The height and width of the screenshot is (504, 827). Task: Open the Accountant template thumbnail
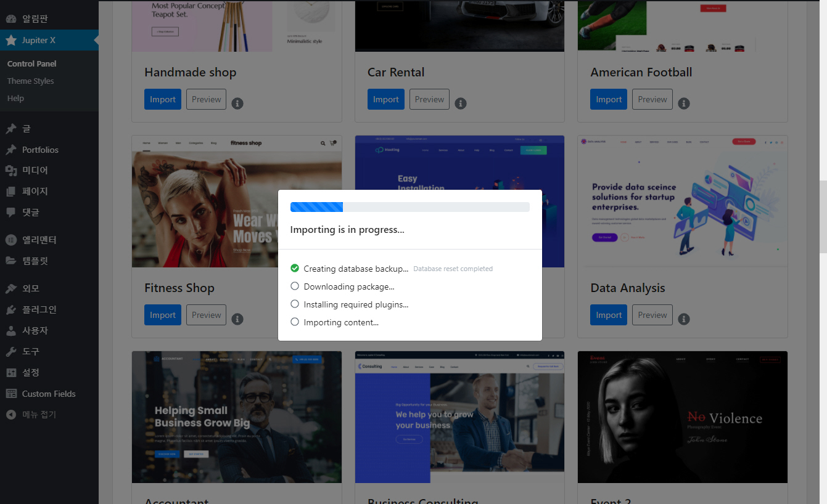(x=237, y=417)
